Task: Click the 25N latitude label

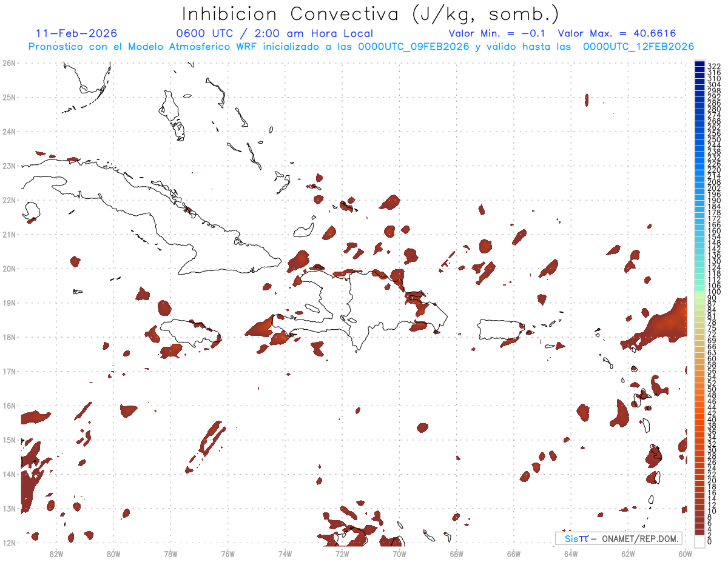Action: 8,97
